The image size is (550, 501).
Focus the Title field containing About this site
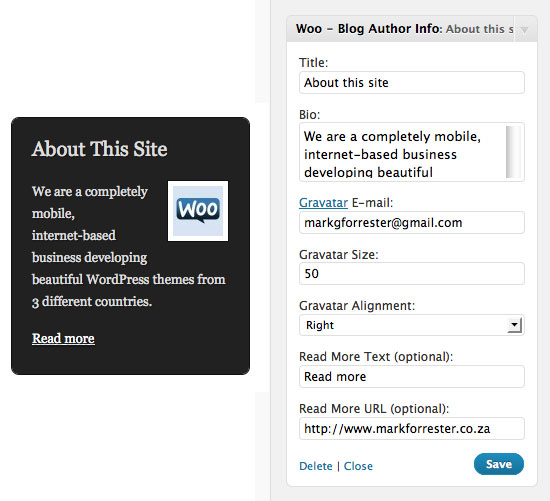pyautogui.click(x=412, y=82)
